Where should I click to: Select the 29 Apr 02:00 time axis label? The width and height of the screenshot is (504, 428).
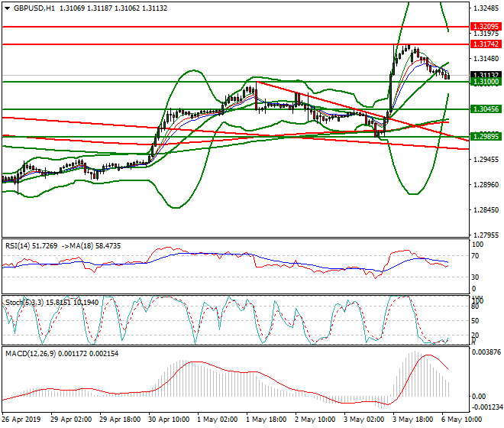(71, 420)
